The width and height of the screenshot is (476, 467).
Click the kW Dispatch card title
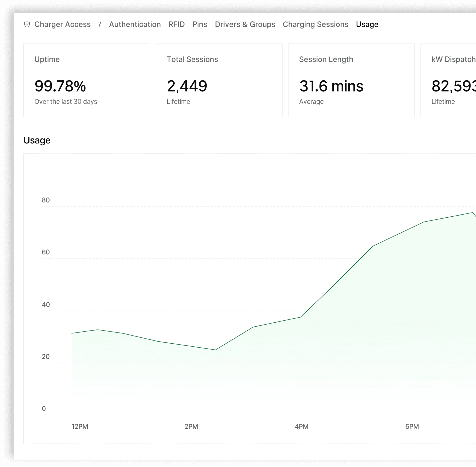(x=453, y=59)
